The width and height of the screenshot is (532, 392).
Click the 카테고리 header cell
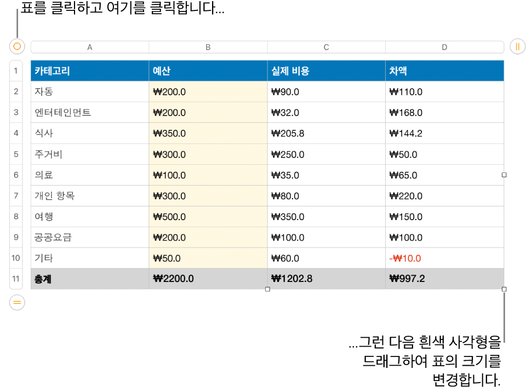pyautogui.click(x=89, y=71)
